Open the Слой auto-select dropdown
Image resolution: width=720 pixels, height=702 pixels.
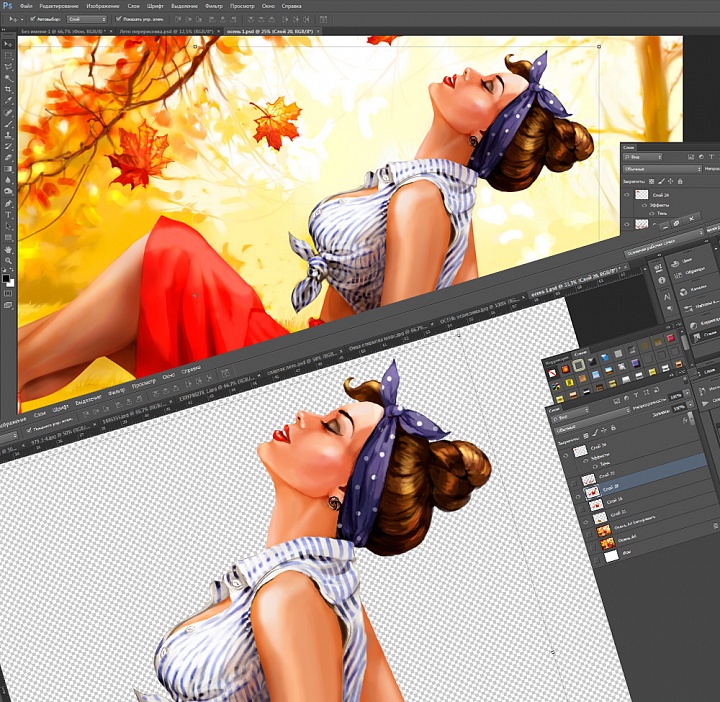point(88,19)
